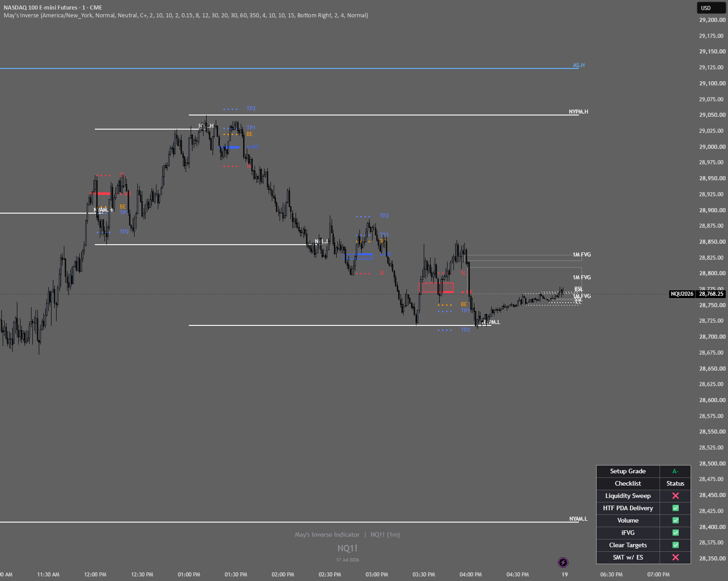Click the Checklist column header
This screenshot has height=581, width=728.
tap(628, 484)
